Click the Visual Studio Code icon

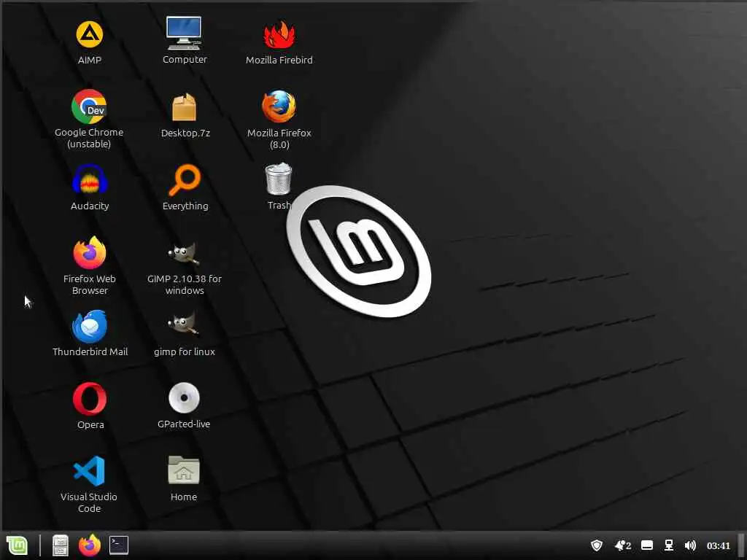pos(89,471)
